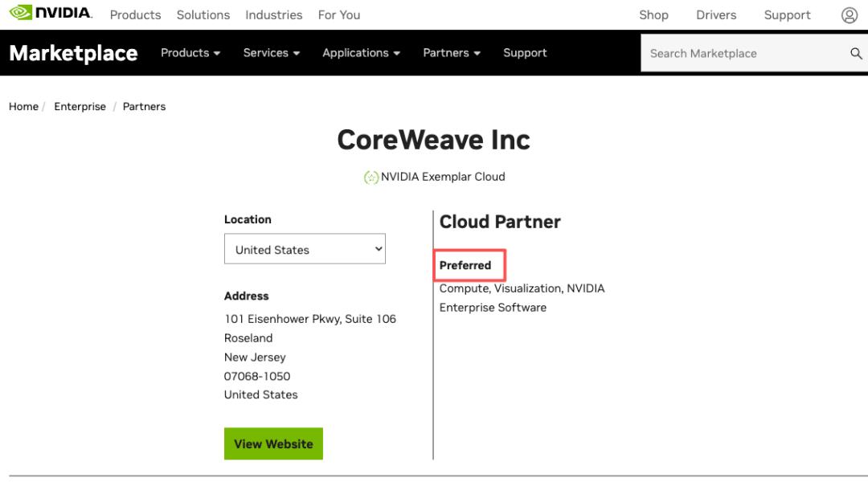Open the user account icon
Image resolution: width=868 pixels, height=482 pixels.
pos(850,15)
